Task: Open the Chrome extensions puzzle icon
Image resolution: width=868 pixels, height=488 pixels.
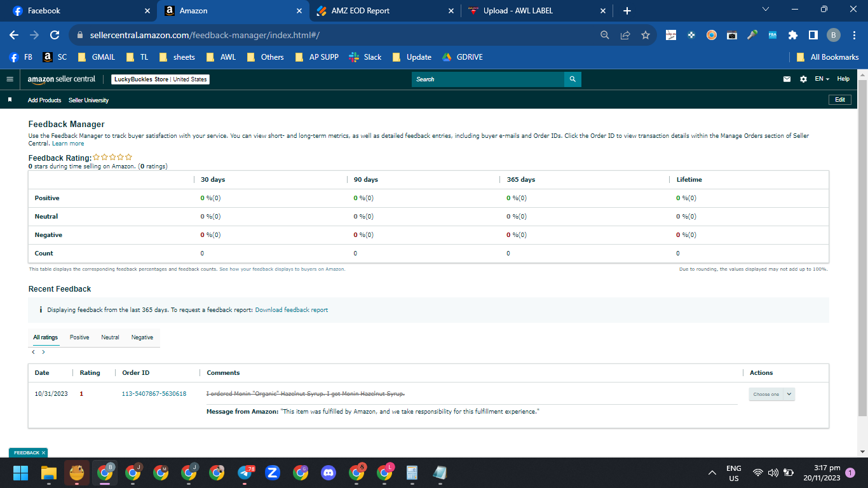Action: 793,35
